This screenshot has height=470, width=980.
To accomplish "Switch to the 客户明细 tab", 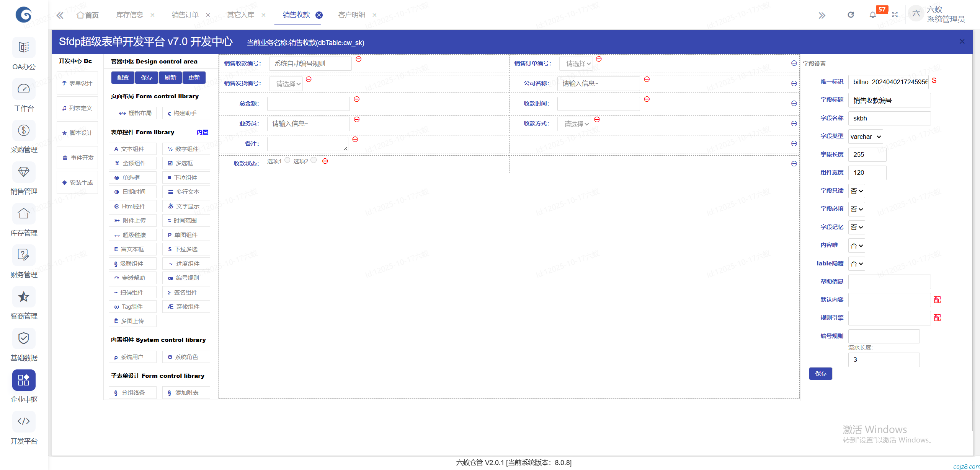I will 351,15.
